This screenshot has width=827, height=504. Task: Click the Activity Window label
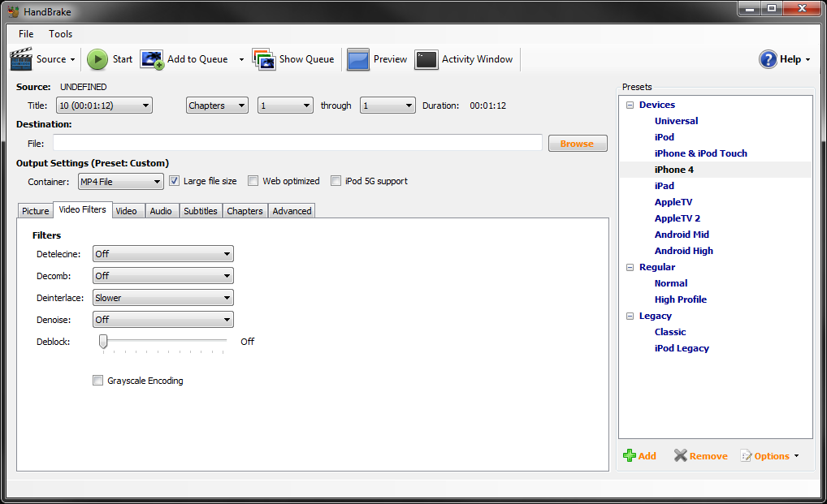pyautogui.click(x=478, y=59)
